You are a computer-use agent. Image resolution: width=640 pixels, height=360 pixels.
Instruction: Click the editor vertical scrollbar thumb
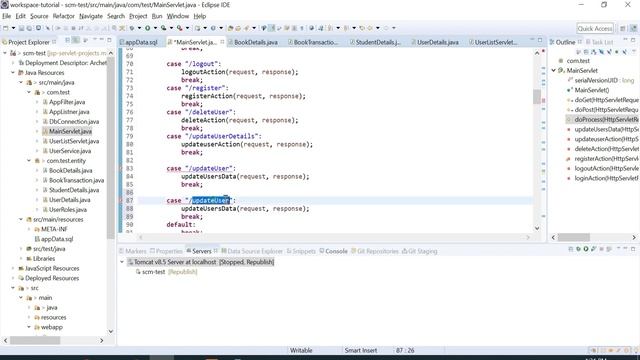(537, 97)
